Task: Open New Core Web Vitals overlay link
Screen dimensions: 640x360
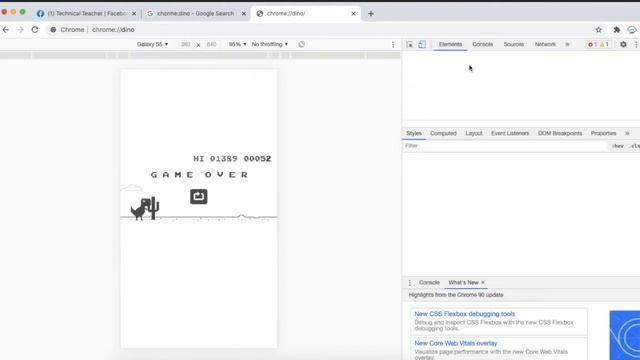Action: tap(456, 343)
